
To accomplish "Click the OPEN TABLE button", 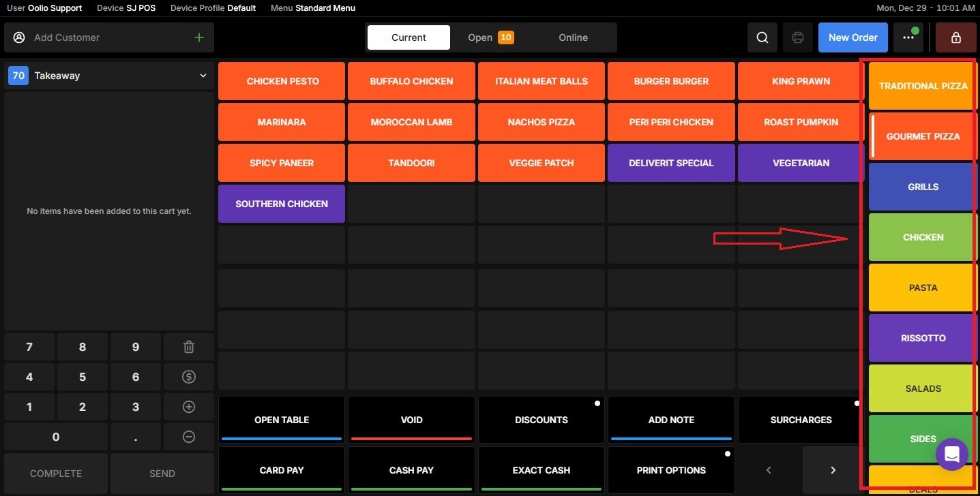I will (x=281, y=420).
